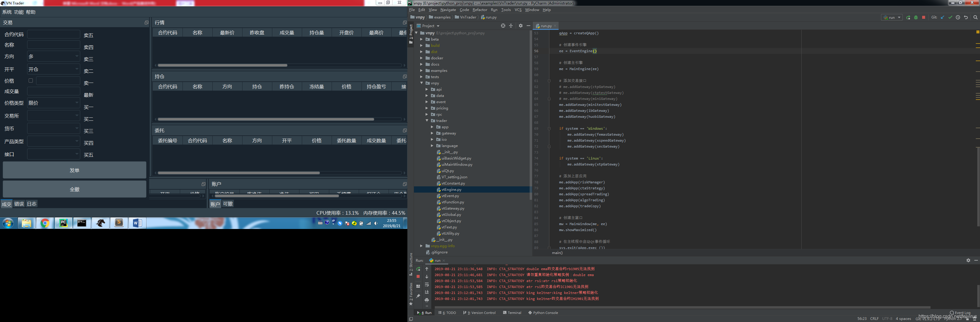Click the 行情 table horizontal scrollbar
980x322 pixels.
coord(222,65)
